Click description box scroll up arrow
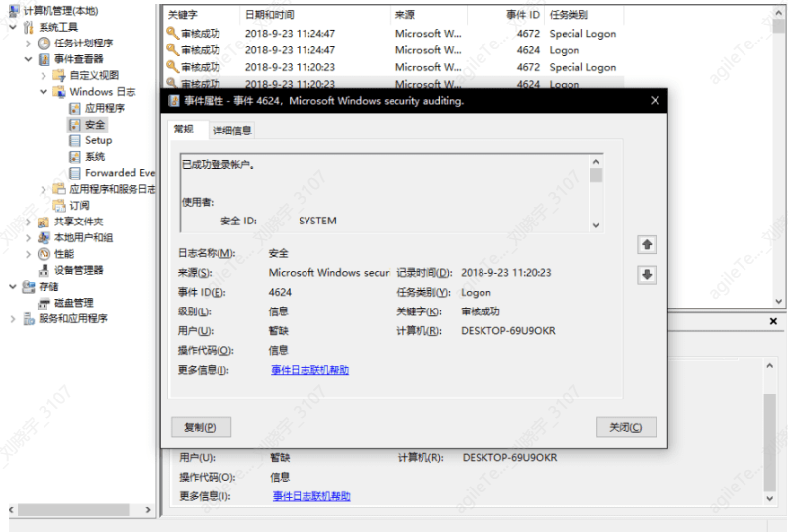This screenshot has height=532, width=788. [596, 162]
